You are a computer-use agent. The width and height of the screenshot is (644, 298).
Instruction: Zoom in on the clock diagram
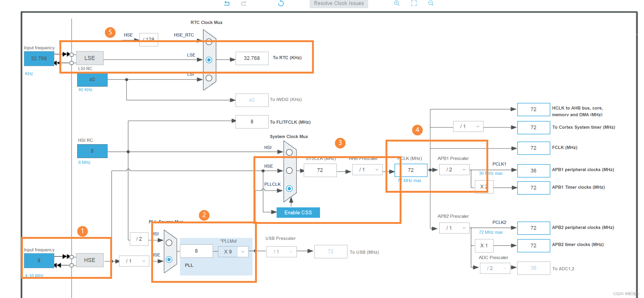click(x=397, y=3)
